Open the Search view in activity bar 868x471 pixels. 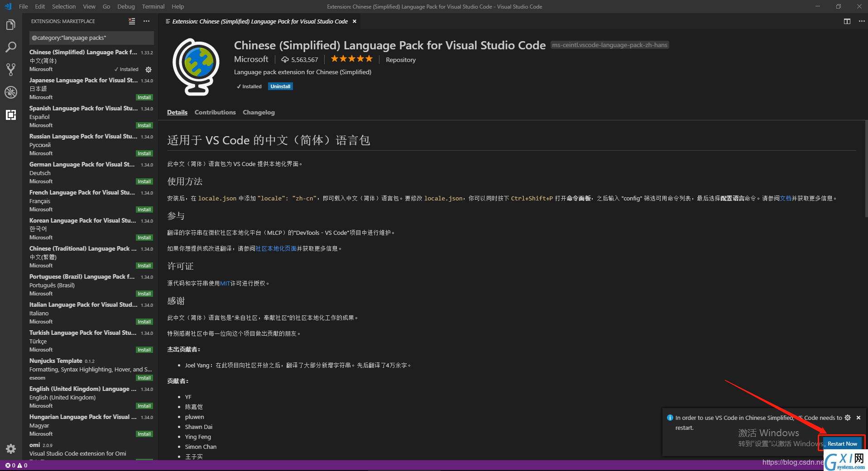tap(11, 47)
